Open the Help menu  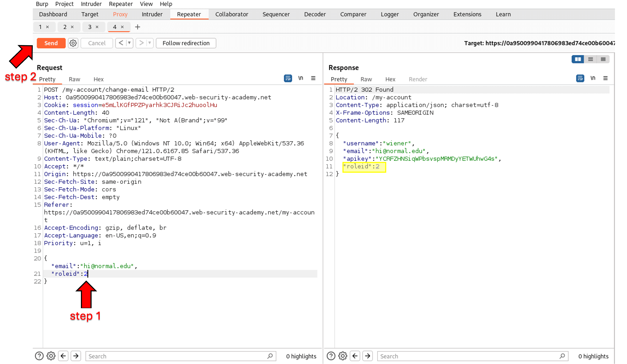click(x=166, y=4)
